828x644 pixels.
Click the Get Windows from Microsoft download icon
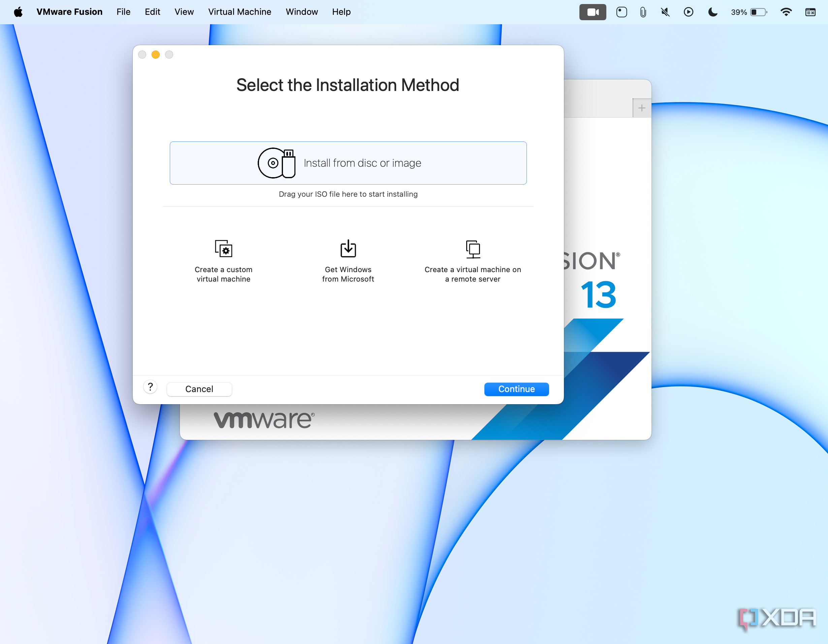(348, 249)
